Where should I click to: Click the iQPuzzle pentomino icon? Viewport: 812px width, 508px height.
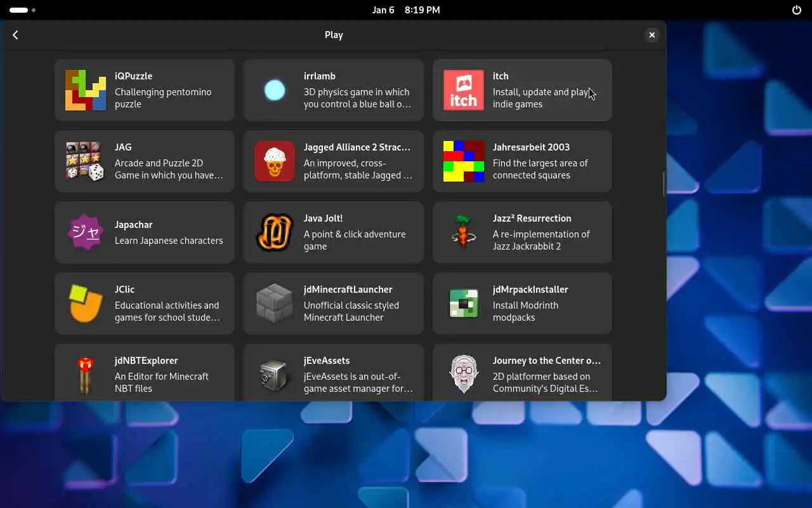point(85,90)
